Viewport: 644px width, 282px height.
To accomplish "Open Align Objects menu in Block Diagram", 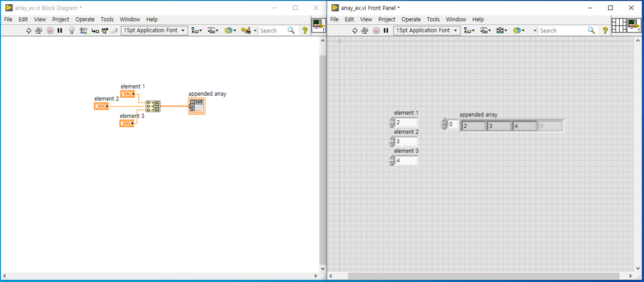I will (197, 30).
